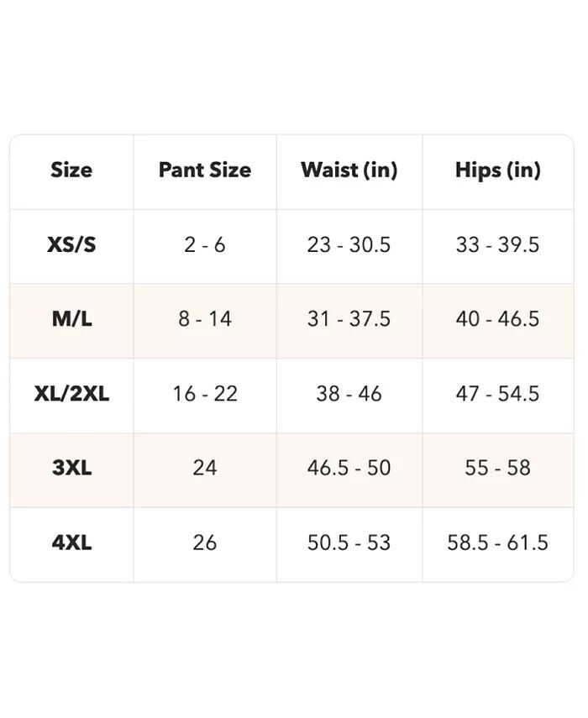This screenshot has width=588, height=718.
Task: Select the 3XL size row label
Action: (x=71, y=468)
